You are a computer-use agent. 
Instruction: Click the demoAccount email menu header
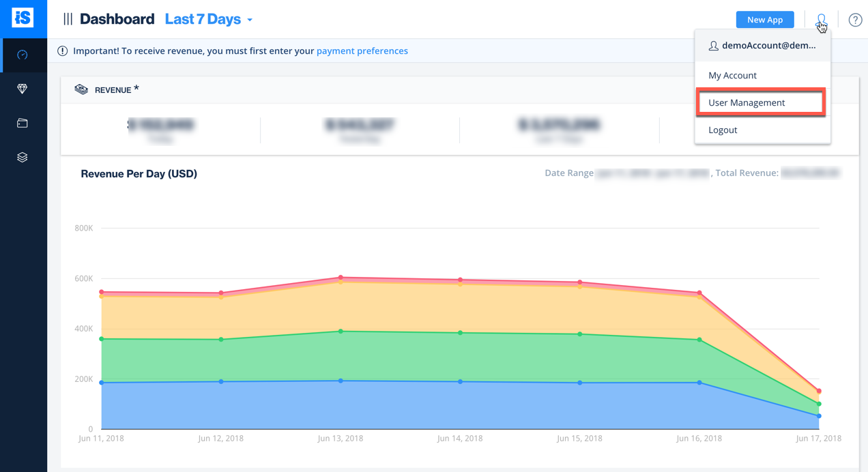(x=762, y=46)
